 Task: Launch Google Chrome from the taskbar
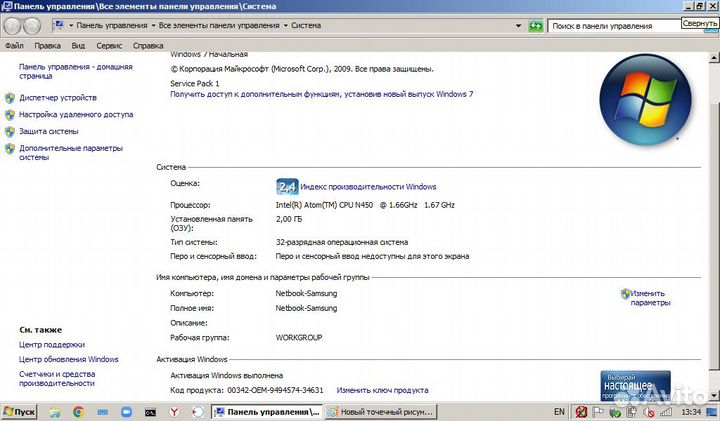(x=79, y=412)
